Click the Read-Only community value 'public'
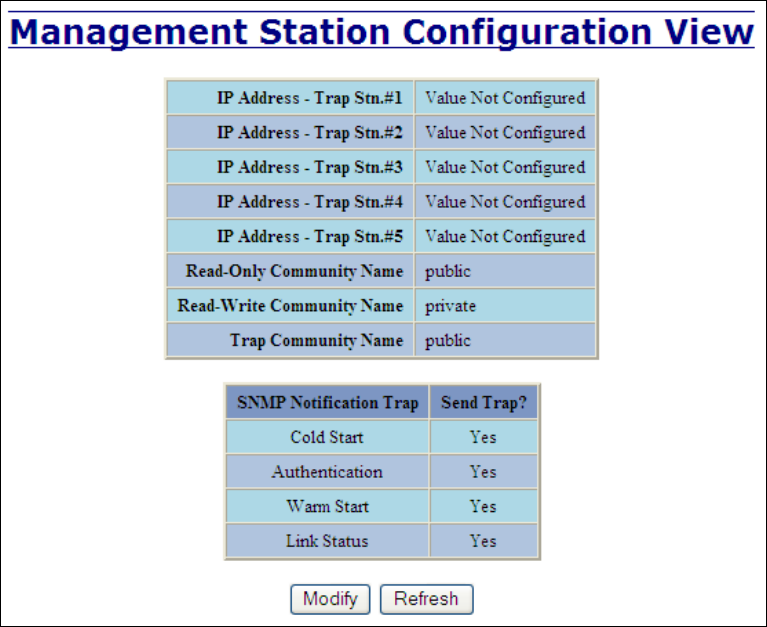 pyautogui.click(x=448, y=271)
